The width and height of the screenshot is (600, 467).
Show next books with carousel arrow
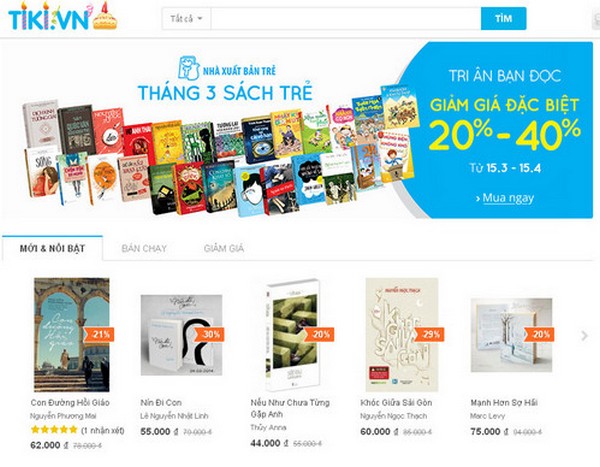584,336
